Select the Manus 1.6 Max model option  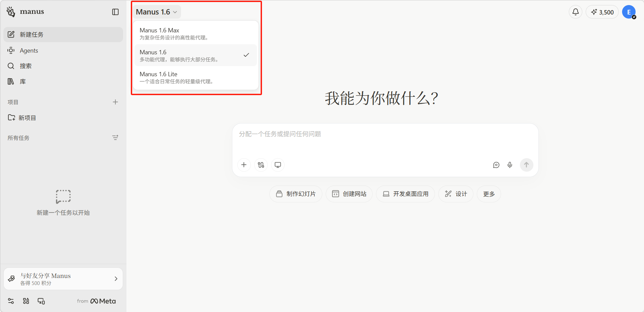pos(196,33)
